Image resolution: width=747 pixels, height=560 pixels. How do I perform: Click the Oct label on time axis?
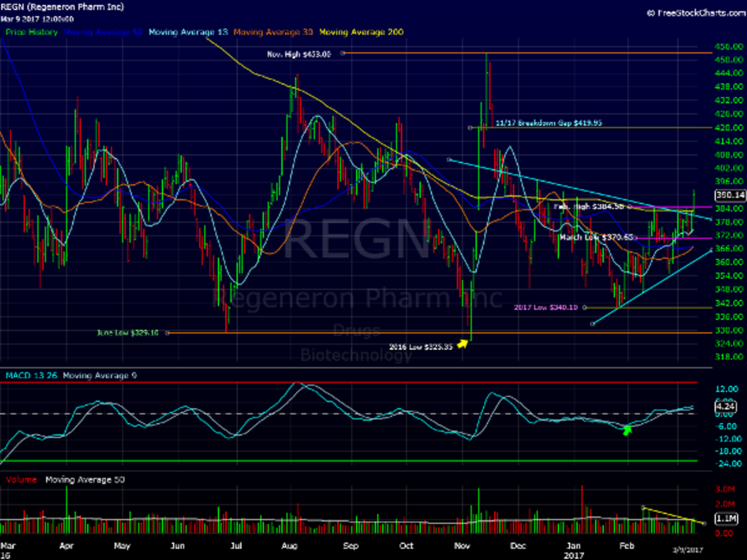point(406,546)
